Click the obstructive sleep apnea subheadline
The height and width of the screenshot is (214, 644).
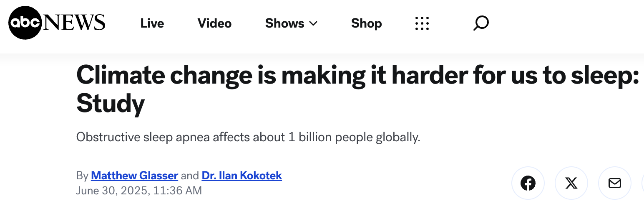tap(248, 137)
